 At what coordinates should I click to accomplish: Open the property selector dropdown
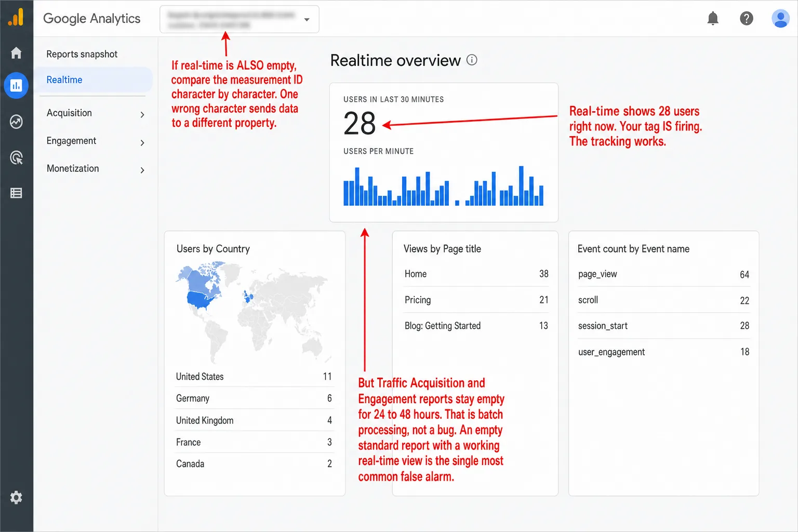click(x=240, y=19)
